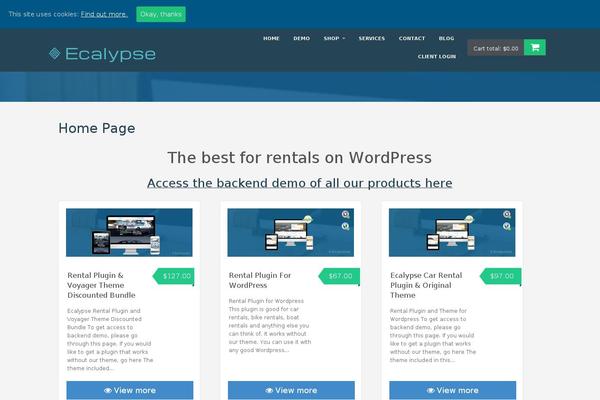The image size is (600, 400).
Task: Follow the Find out more cookies link
Action: tap(104, 14)
